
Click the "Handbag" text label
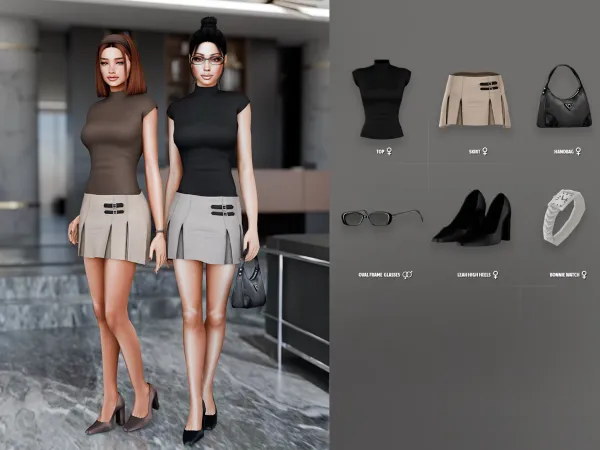coord(563,152)
